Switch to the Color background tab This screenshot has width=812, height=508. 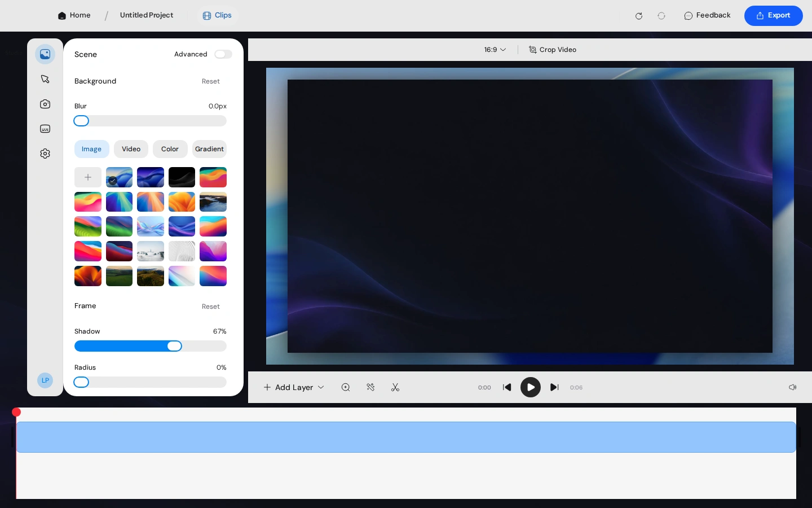coord(170,149)
